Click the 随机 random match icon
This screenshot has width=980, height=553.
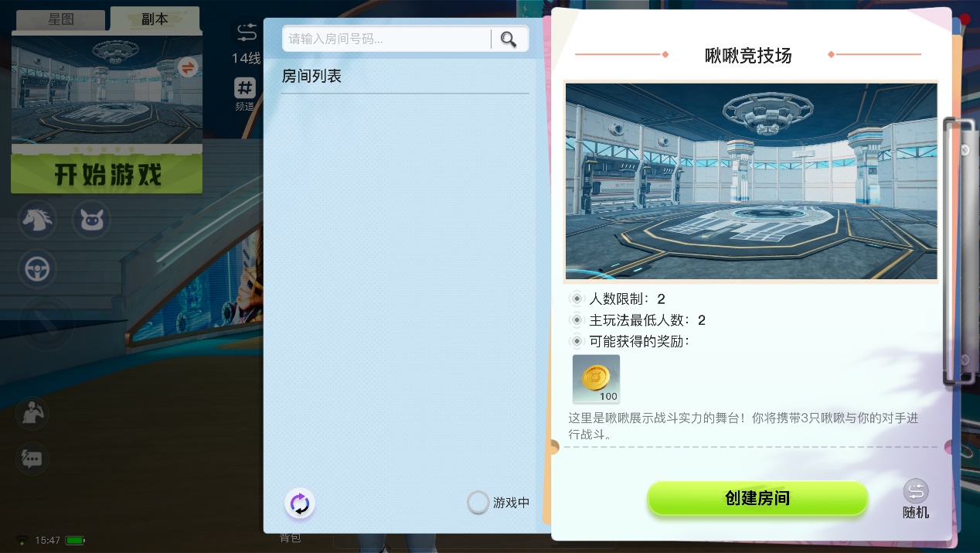[916, 491]
